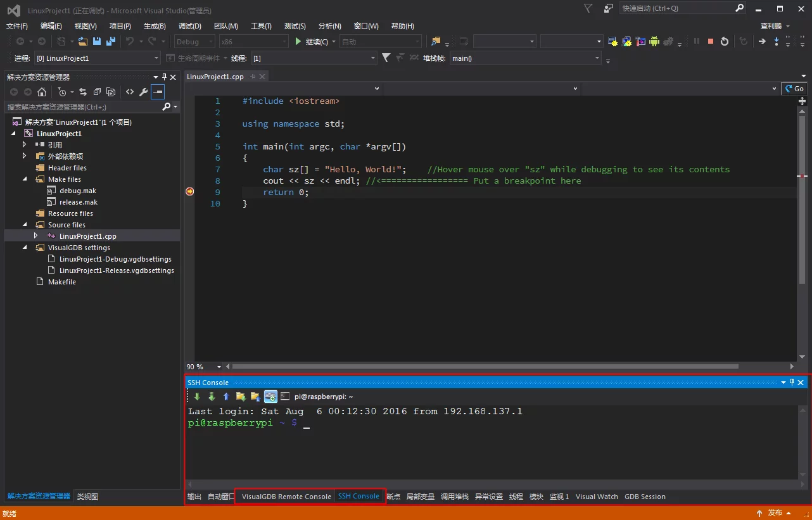The image size is (812, 520).
Task: Click the View Code icon in Solution Explorer
Action: pyautogui.click(x=130, y=92)
